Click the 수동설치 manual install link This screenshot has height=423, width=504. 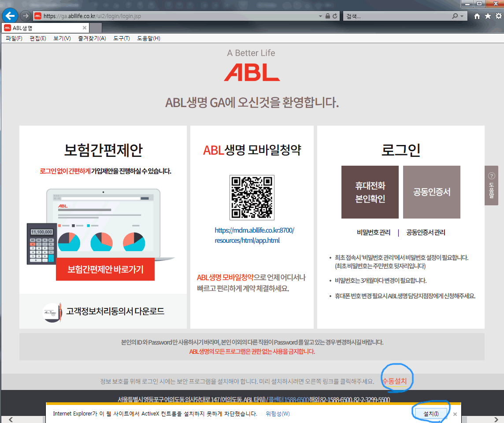coord(394,381)
